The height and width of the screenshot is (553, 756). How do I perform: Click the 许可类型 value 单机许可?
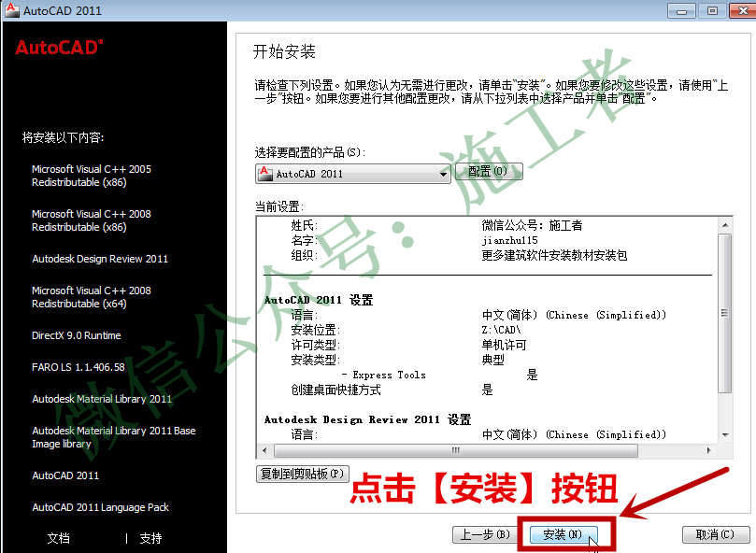click(504, 346)
